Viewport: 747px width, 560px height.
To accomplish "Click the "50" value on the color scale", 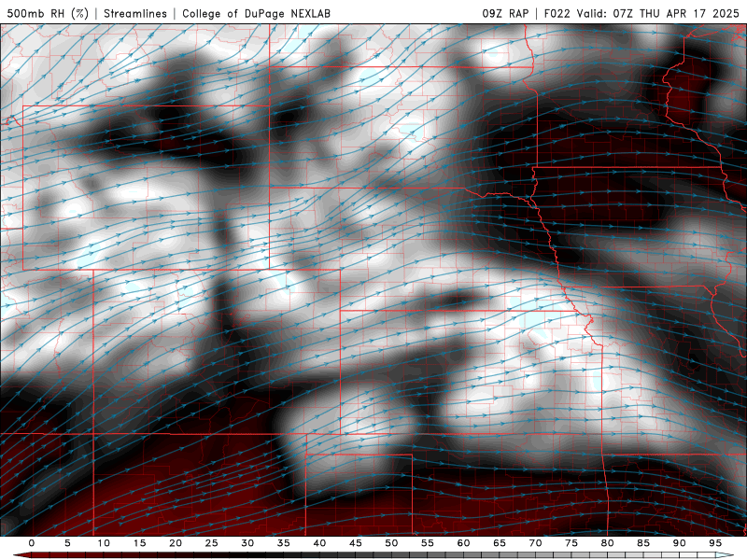I will [391, 543].
